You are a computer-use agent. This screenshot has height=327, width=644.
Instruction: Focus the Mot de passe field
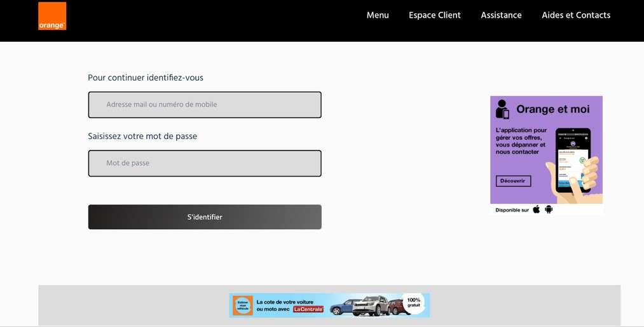tap(205, 163)
